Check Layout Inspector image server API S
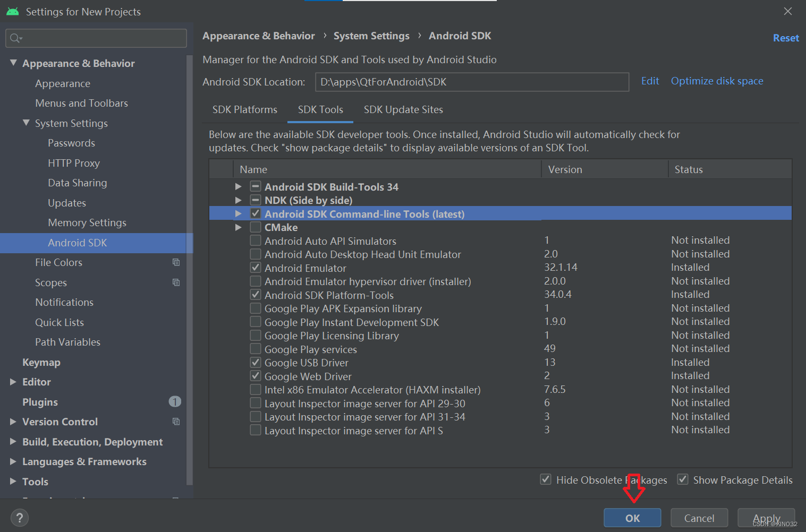Viewport: 806px width, 532px height. [x=256, y=430]
